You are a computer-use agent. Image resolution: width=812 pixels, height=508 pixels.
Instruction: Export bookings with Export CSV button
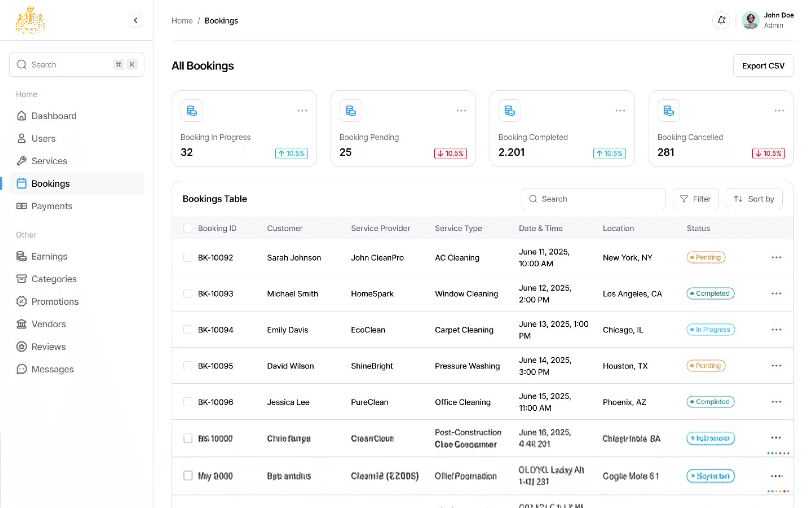click(x=763, y=66)
